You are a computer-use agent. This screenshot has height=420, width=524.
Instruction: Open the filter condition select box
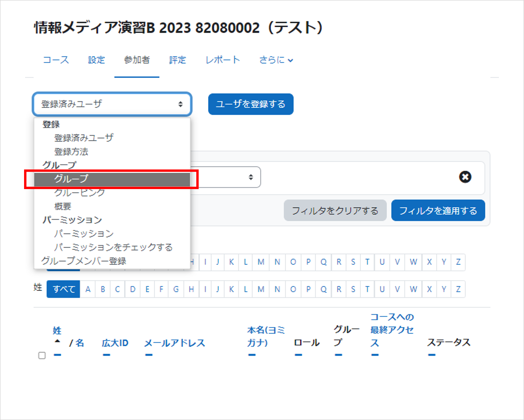(226, 177)
